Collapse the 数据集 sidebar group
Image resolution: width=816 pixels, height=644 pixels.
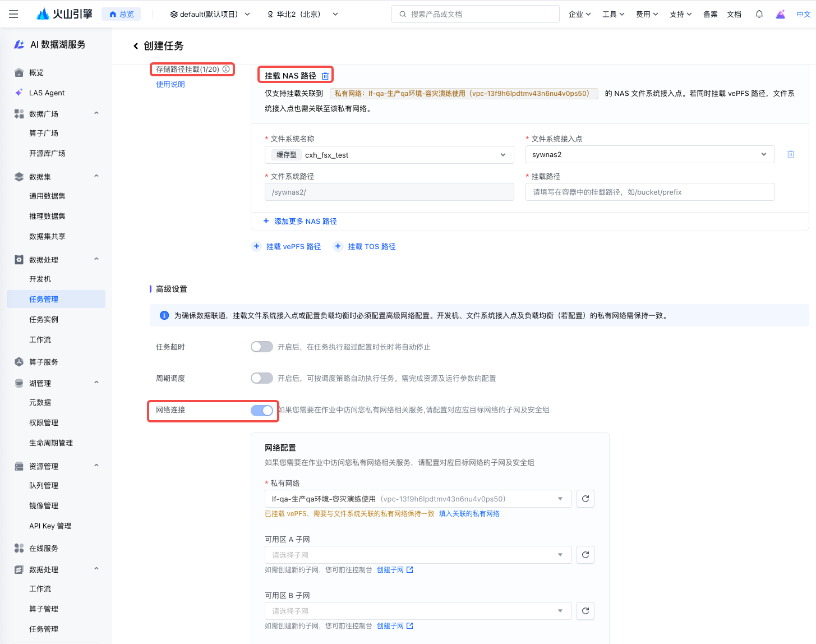96,177
